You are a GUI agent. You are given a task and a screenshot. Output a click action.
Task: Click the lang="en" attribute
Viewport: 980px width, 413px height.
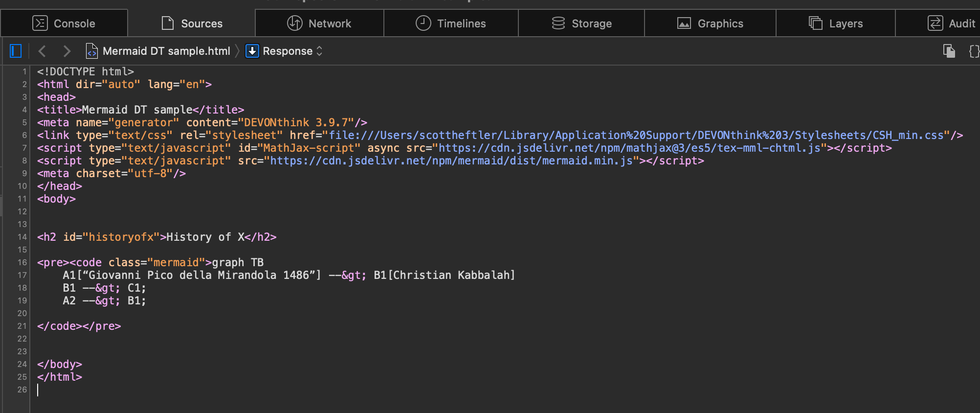[177, 84]
